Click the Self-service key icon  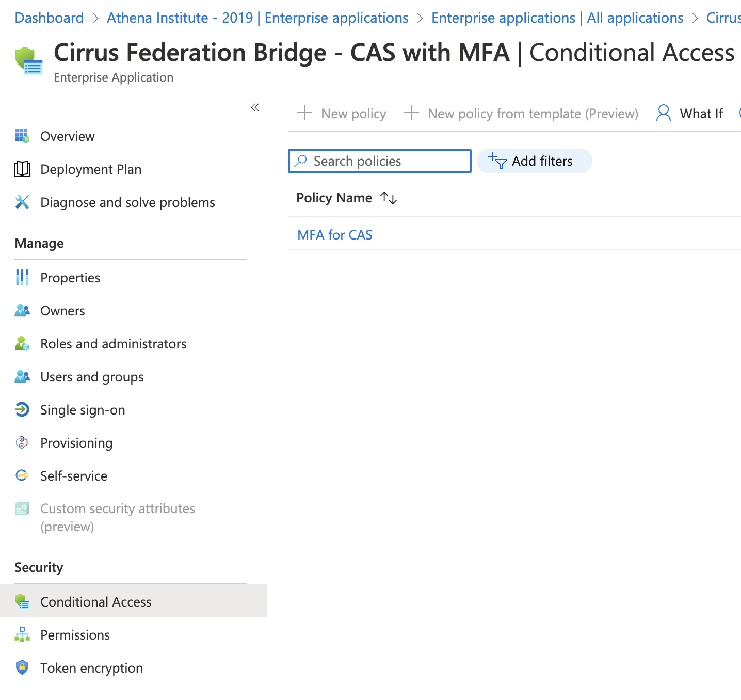coord(22,475)
